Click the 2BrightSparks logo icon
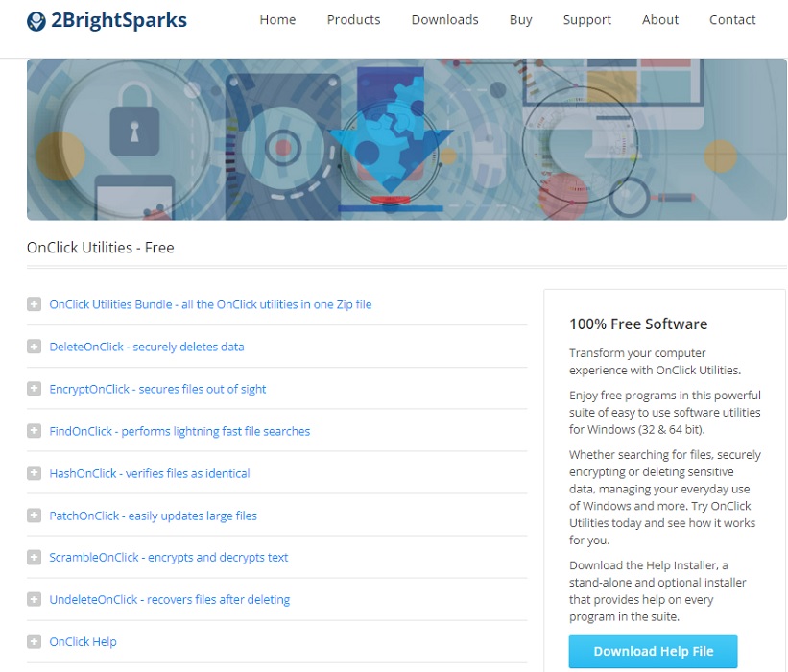The image size is (788, 672). (x=36, y=20)
